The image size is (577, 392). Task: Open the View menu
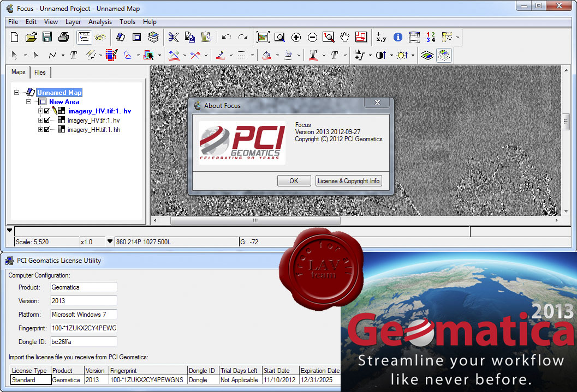pyautogui.click(x=51, y=22)
